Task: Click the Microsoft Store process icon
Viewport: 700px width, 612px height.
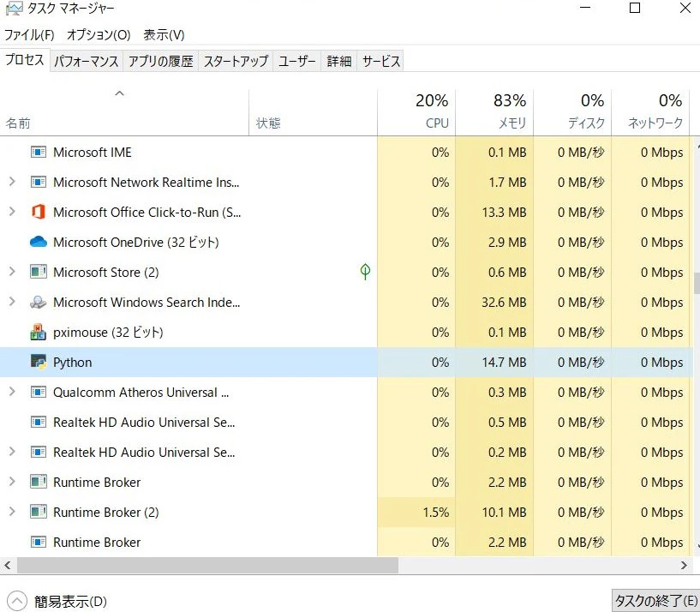Action: tap(39, 272)
